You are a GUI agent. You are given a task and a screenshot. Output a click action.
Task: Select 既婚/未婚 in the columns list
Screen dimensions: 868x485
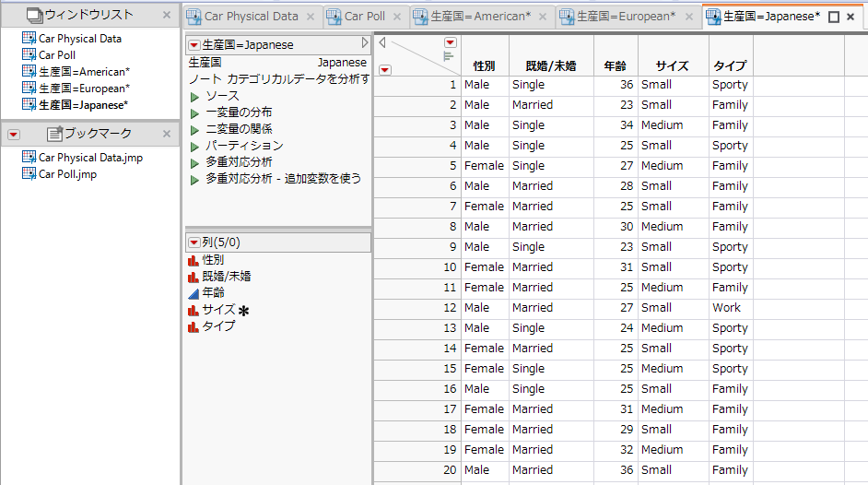pyautogui.click(x=227, y=277)
